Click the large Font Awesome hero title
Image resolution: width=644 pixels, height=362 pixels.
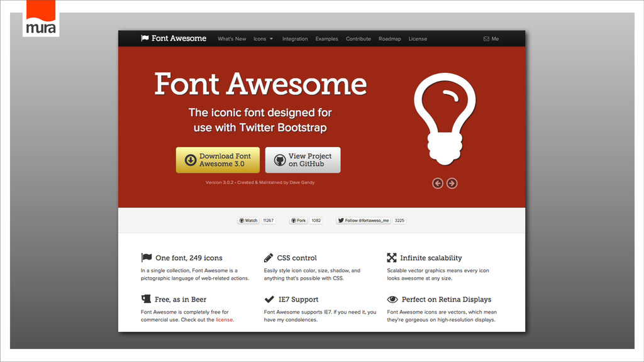[x=260, y=84]
